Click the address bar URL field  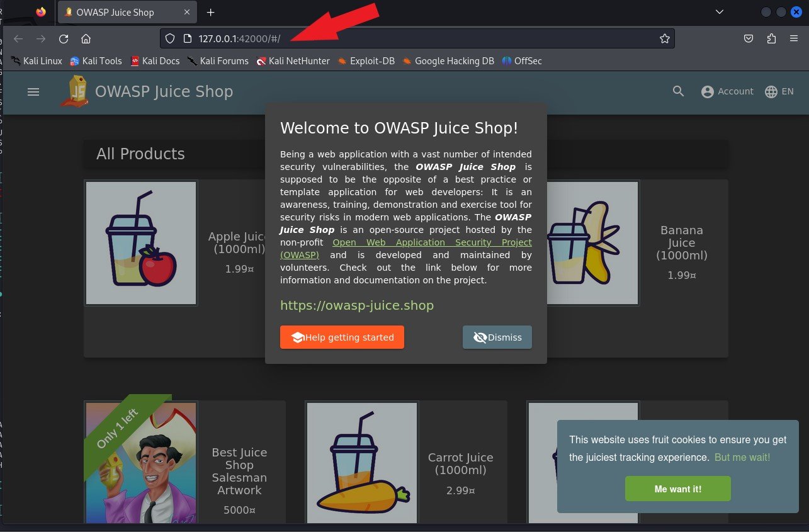click(417, 39)
